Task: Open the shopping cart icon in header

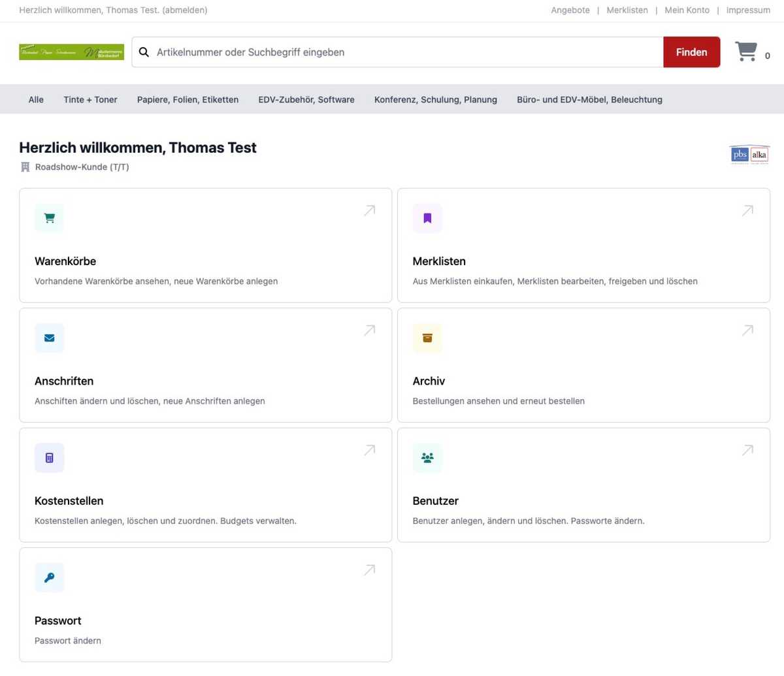Action: tap(746, 52)
